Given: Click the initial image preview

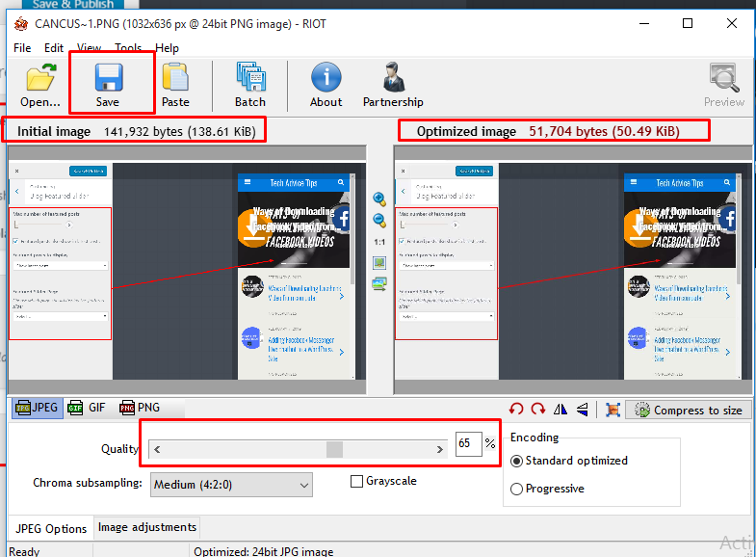Looking at the screenshot, I should 187,271.
